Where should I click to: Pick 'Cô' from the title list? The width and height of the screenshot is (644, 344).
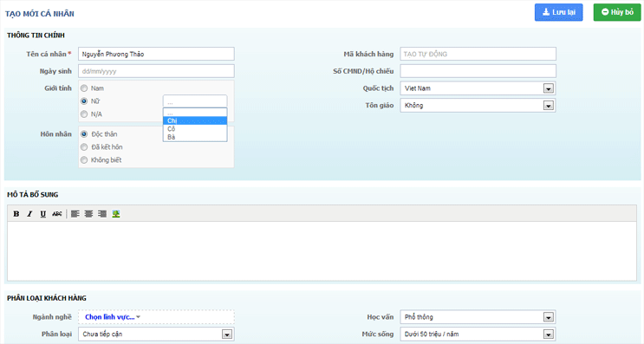[x=195, y=129]
